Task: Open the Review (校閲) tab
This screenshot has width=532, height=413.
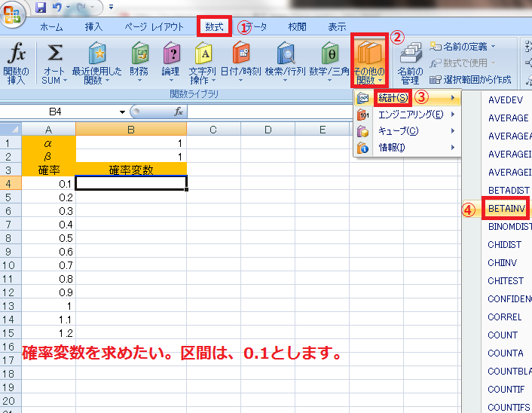Action: [297, 26]
